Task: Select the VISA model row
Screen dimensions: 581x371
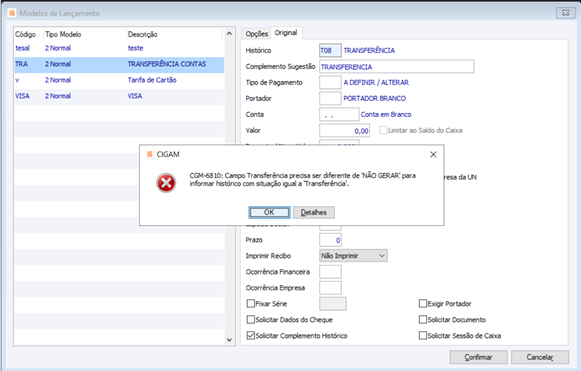Action: [x=119, y=96]
